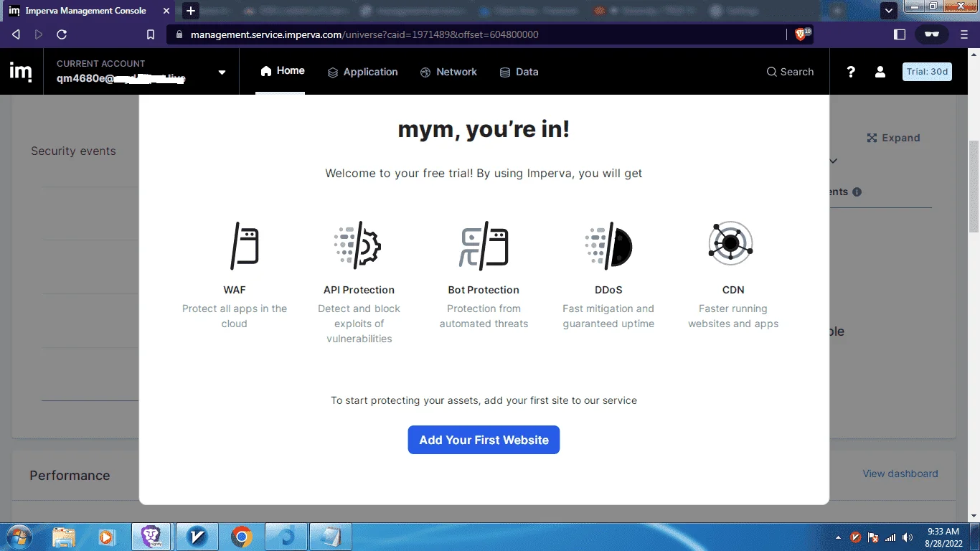Screen dimensions: 980x551
Task: Click 'Protect all apps in the cloud' text
Action: (x=235, y=316)
